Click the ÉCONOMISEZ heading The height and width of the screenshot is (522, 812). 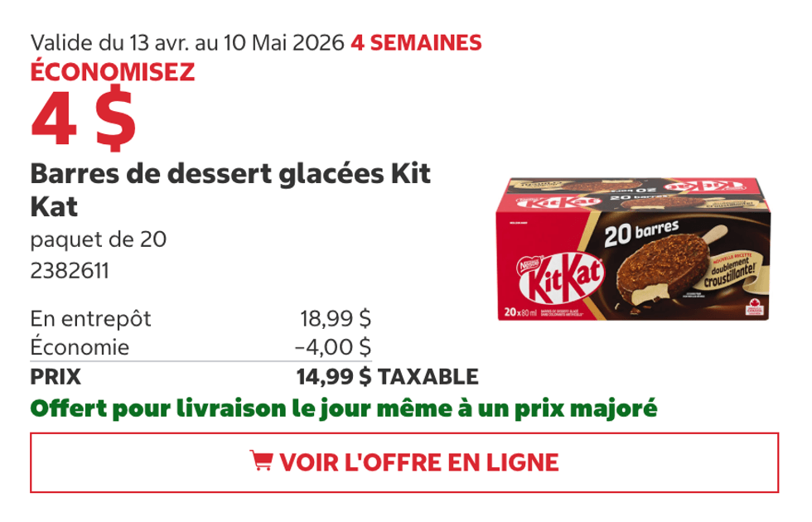coord(112,72)
